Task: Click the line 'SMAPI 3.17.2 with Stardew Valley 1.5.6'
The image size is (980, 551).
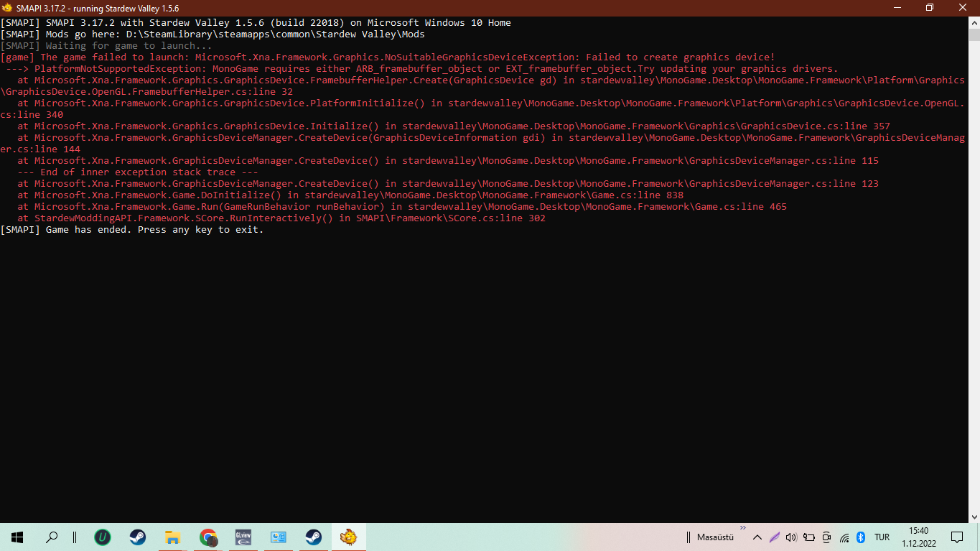Action: (x=256, y=23)
